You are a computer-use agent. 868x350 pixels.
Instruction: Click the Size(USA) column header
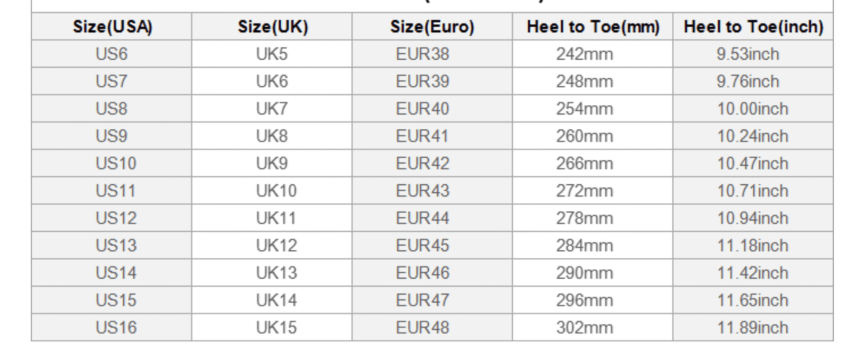coord(112,27)
